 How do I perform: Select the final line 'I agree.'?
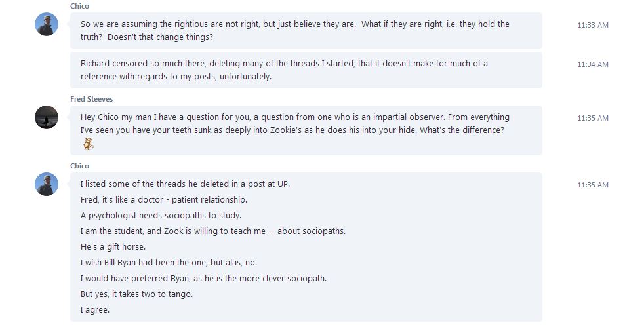coord(95,310)
